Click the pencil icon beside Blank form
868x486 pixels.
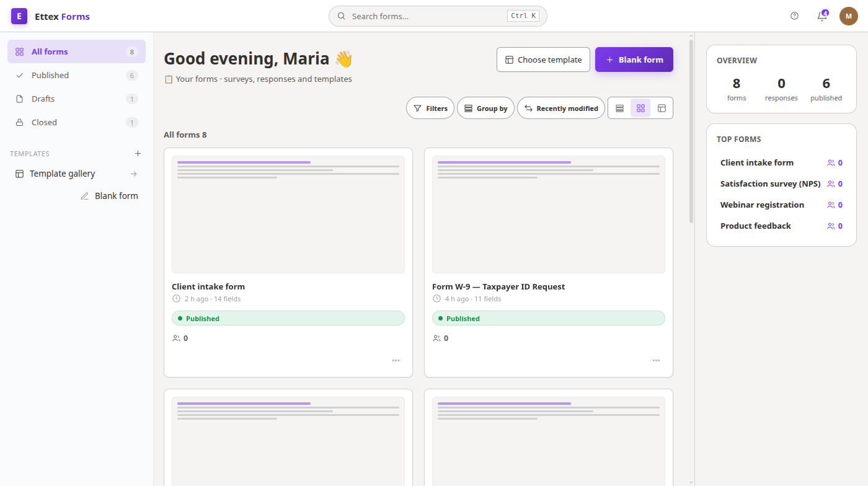(85, 196)
